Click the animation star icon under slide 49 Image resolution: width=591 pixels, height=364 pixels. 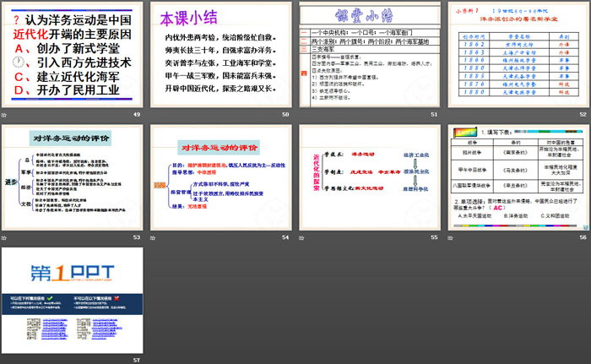pos(5,114)
